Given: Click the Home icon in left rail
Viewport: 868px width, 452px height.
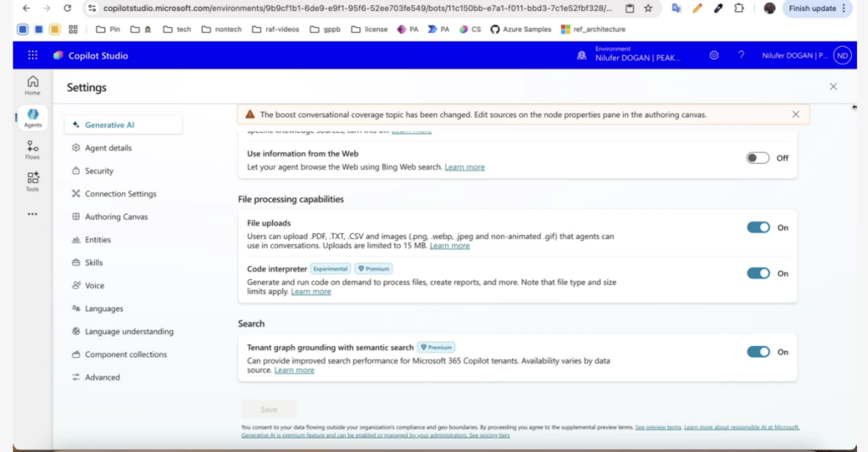Looking at the screenshot, I should coord(32,85).
